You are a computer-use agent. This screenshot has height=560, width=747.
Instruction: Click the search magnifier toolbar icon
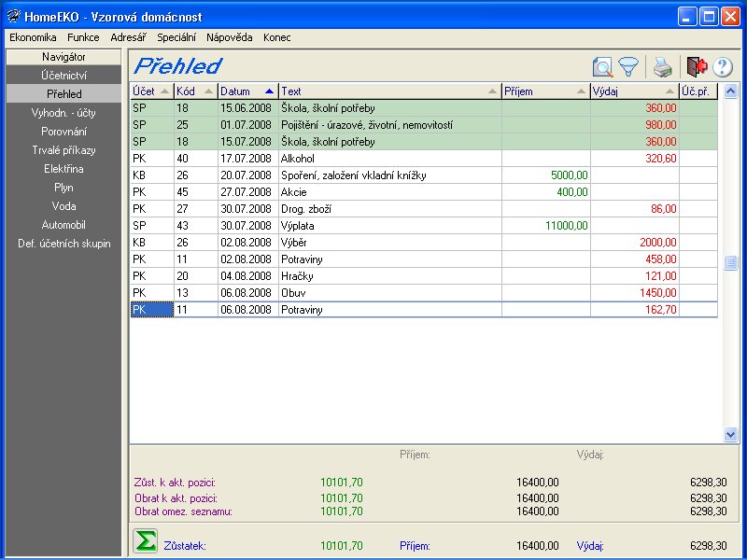point(602,67)
